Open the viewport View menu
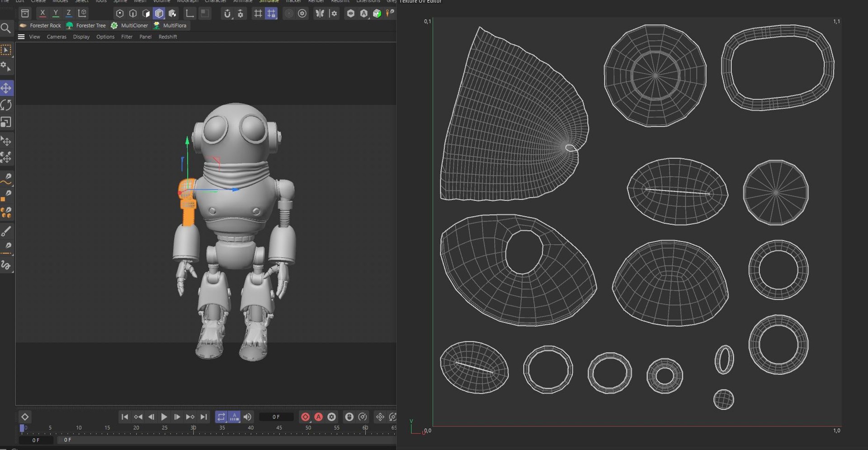Screen dimensions: 868x450 [35, 37]
